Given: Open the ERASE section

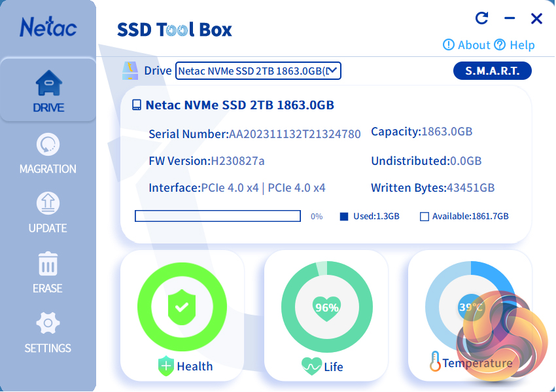Looking at the screenshot, I should [48, 272].
